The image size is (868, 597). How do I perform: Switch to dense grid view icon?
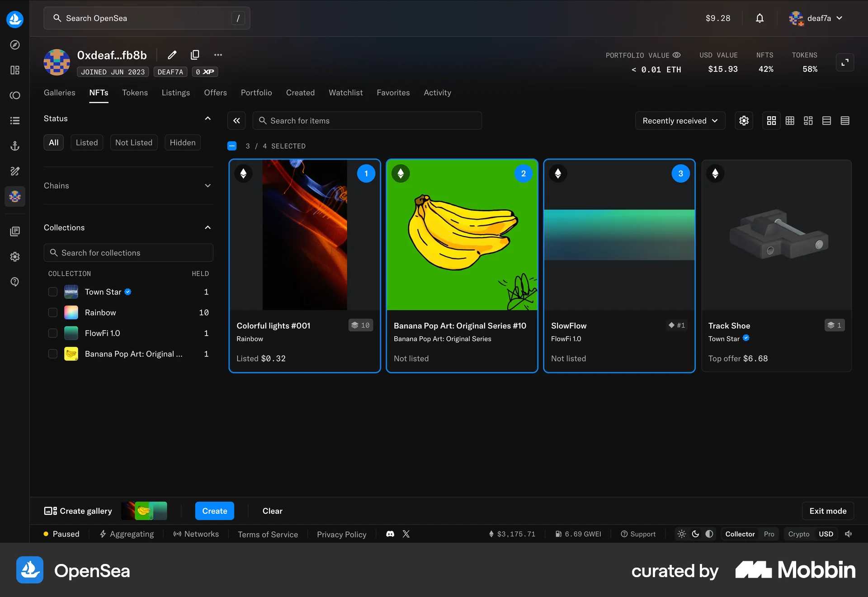click(x=790, y=120)
